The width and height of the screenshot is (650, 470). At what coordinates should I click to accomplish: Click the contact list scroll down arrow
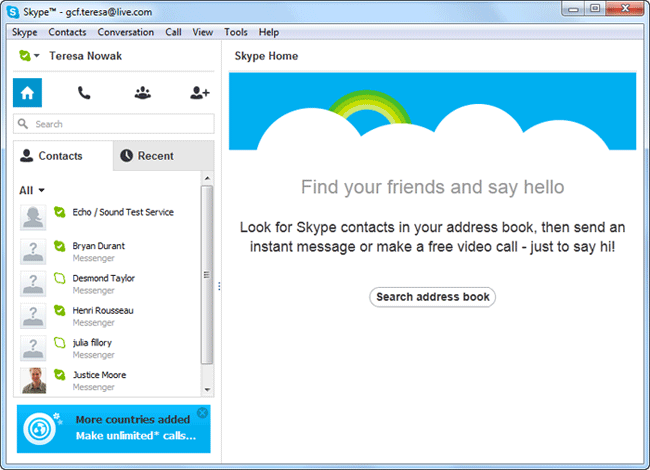click(x=207, y=390)
